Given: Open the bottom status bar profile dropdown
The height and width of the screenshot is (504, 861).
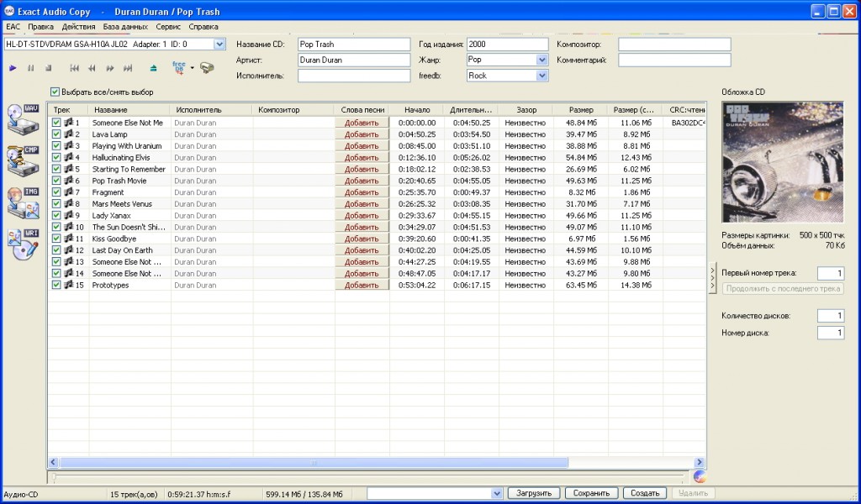Looking at the screenshot, I should [496, 494].
